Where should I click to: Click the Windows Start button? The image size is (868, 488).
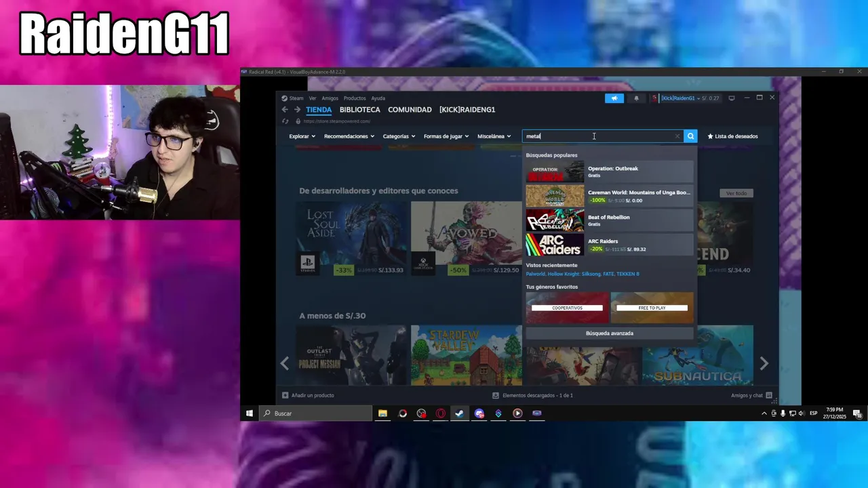pos(250,413)
